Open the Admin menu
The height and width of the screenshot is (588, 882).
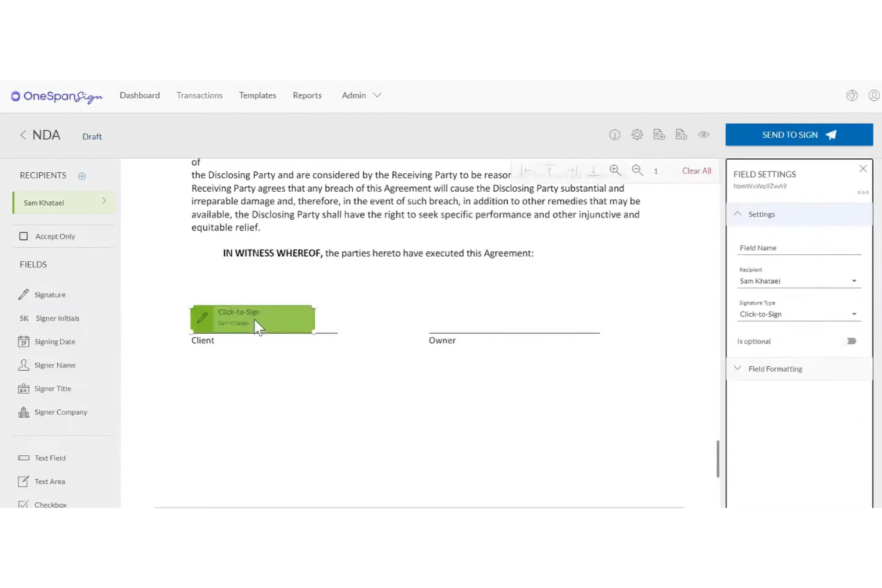(x=361, y=95)
